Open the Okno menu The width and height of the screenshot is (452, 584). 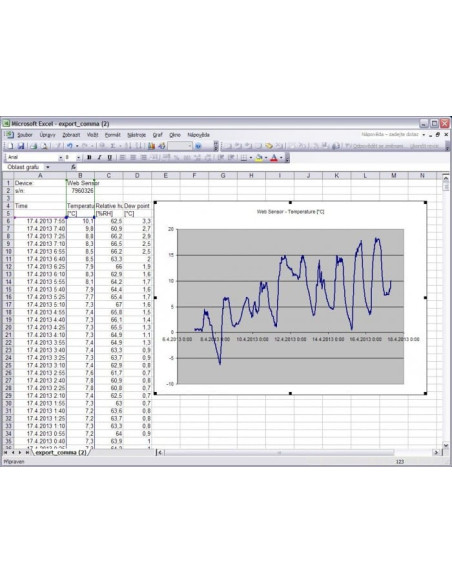click(x=175, y=135)
